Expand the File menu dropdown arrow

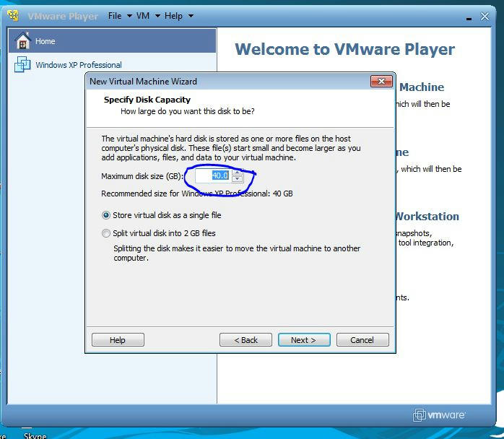click(x=129, y=16)
